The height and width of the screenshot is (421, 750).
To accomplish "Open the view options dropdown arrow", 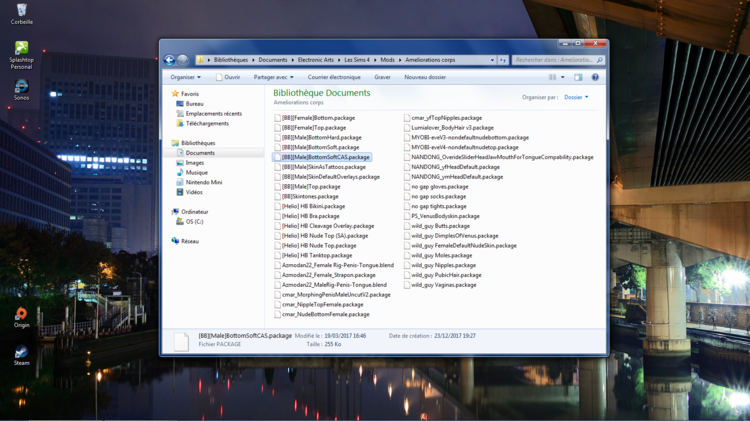I will [x=562, y=77].
